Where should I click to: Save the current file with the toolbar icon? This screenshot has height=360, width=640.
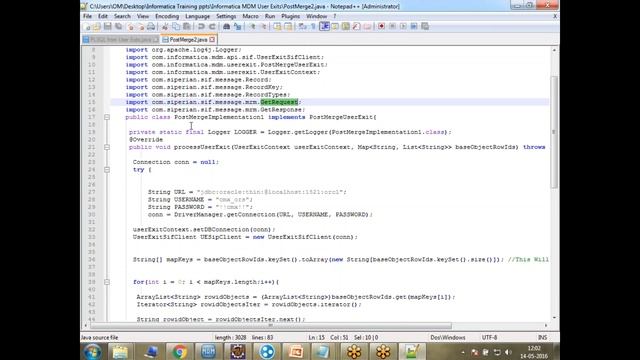108,27
